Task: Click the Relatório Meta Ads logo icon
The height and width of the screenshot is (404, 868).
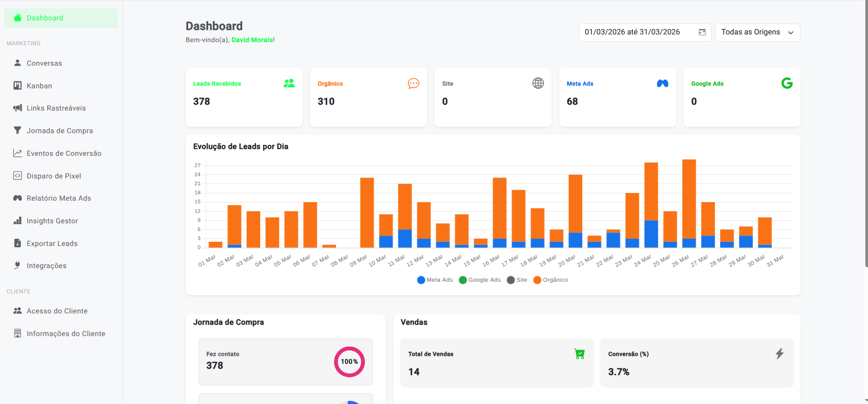Action: tap(18, 198)
